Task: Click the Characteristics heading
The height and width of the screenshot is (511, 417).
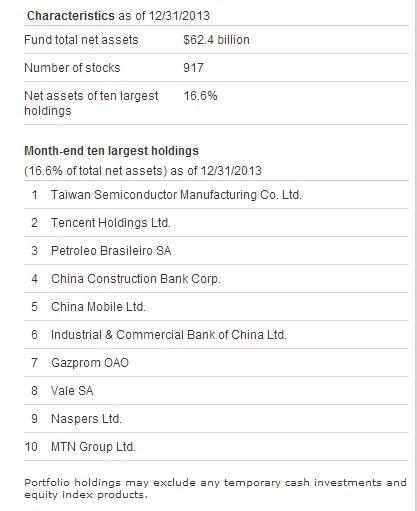Action: [71, 16]
